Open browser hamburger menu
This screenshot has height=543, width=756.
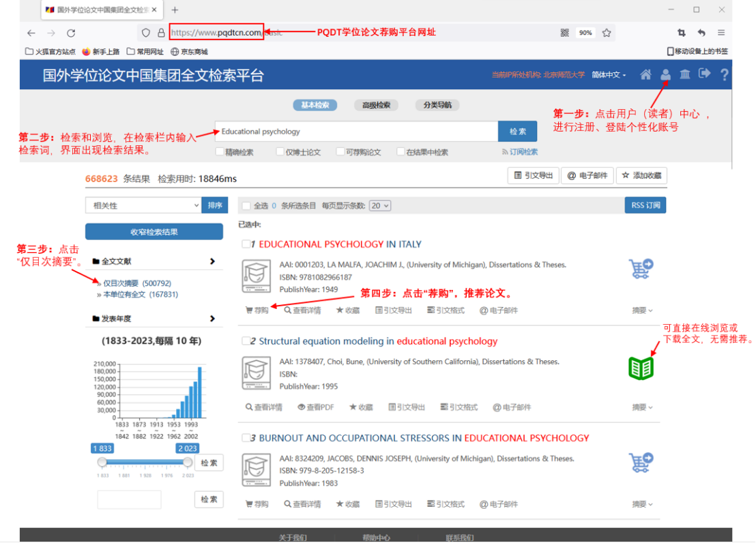pyautogui.click(x=721, y=33)
